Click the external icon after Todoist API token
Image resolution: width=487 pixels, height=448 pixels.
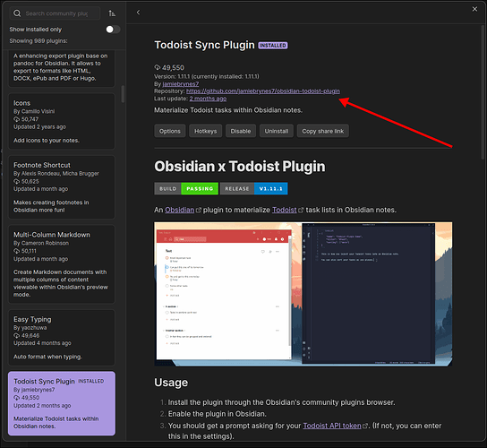(365, 426)
